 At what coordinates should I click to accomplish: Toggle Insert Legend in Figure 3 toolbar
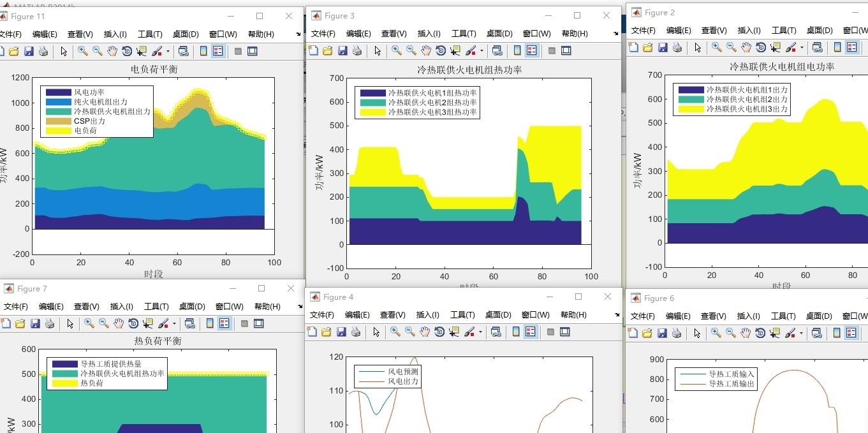point(531,50)
